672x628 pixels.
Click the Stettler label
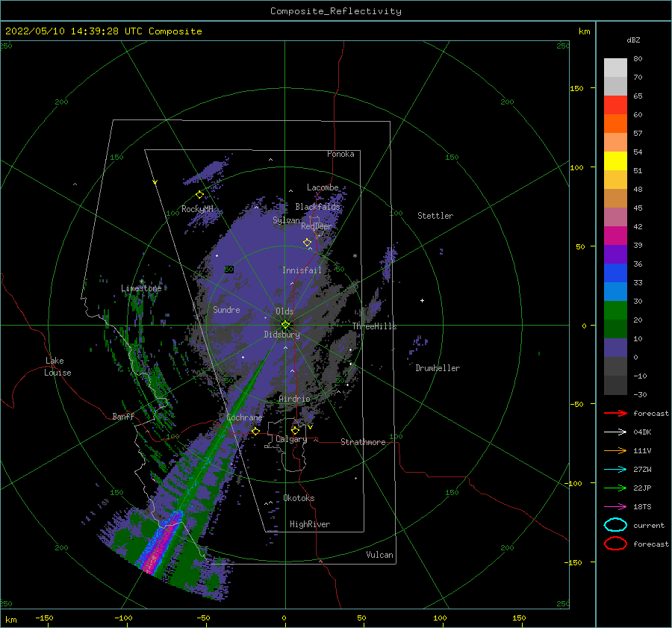pos(435,216)
